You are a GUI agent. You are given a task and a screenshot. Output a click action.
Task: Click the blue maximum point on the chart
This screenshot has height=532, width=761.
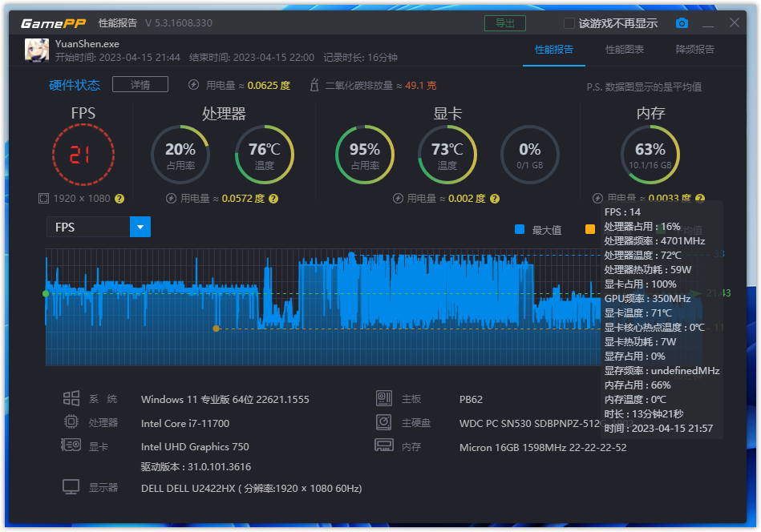352,255
